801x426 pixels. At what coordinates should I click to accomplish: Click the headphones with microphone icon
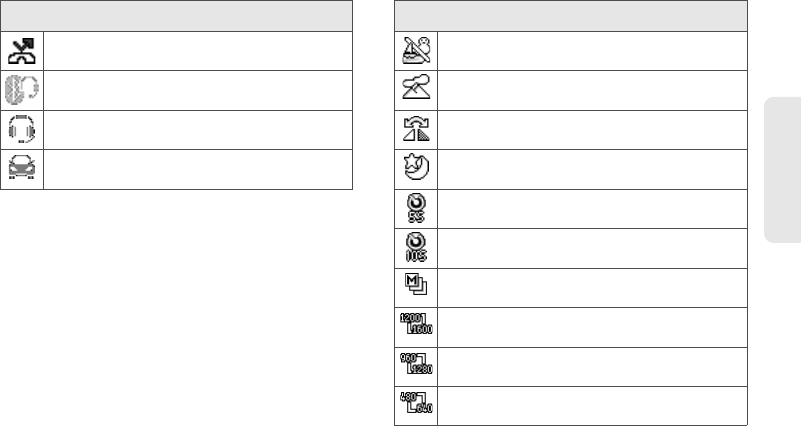click(x=22, y=129)
